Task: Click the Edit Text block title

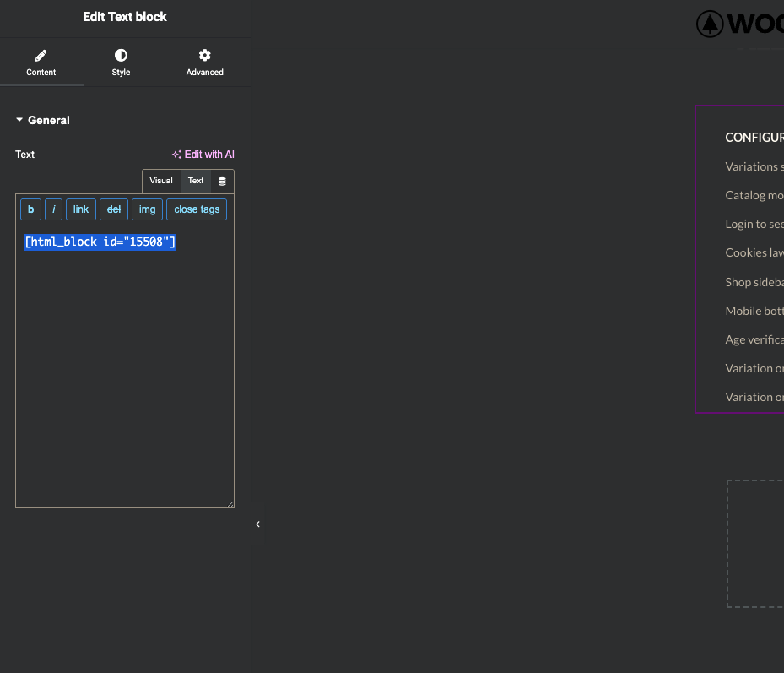Action: 125,17
